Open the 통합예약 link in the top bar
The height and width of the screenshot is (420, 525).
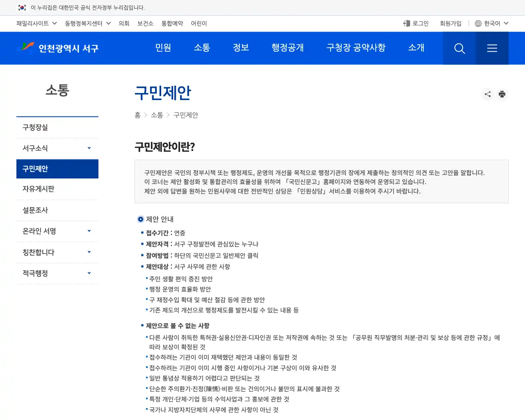pos(172,23)
